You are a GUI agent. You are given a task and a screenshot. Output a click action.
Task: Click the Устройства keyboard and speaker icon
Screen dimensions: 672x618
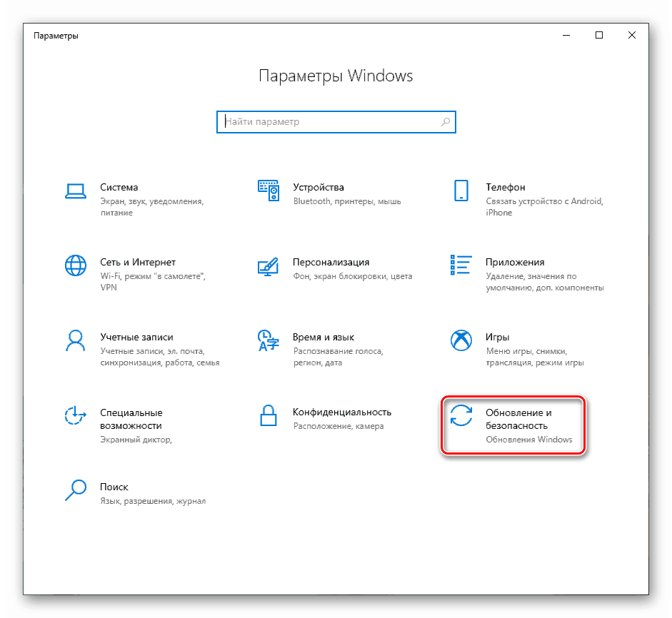pyautogui.click(x=269, y=191)
